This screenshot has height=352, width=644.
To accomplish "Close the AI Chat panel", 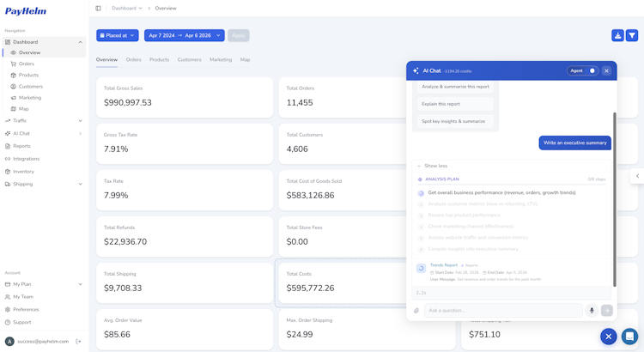I will tap(606, 71).
